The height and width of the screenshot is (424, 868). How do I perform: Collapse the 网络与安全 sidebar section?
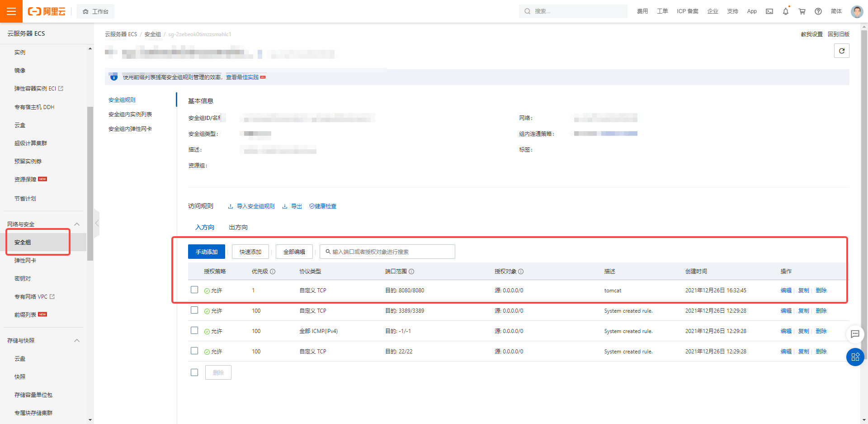pos(76,224)
